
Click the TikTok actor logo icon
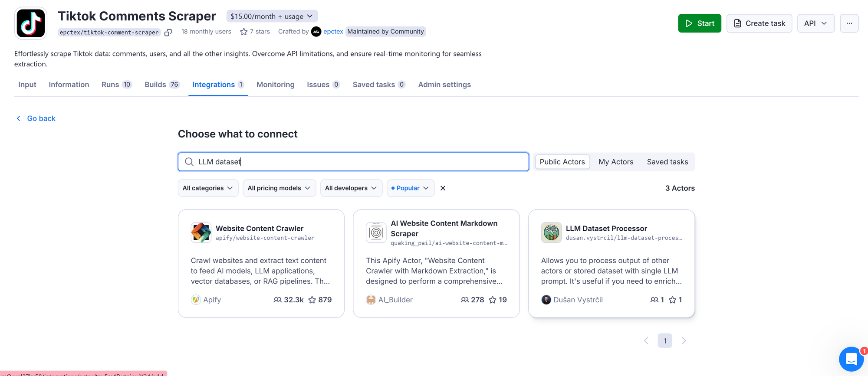(31, 23)
